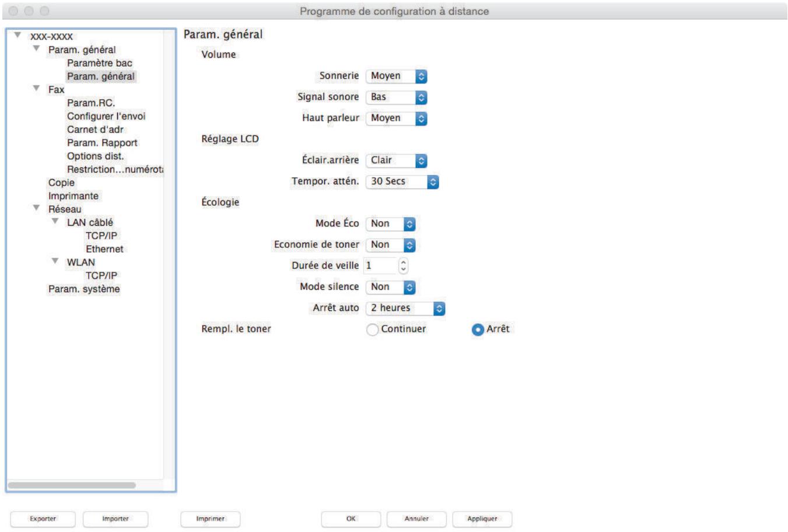Select Paramètre bac in the tree
The width and height of the screenshot is (788, 532).
pos(100,63)
